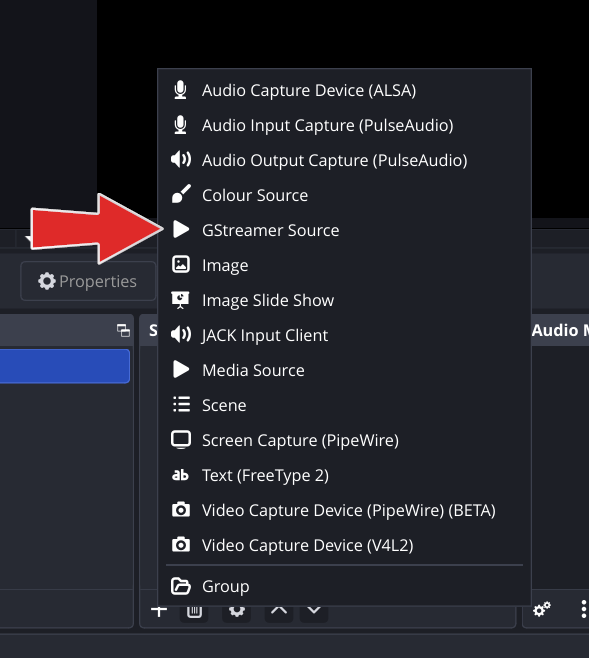
Task: Click the ab icon for Text (FreeType 2)
Action: (x=180, y=475)
